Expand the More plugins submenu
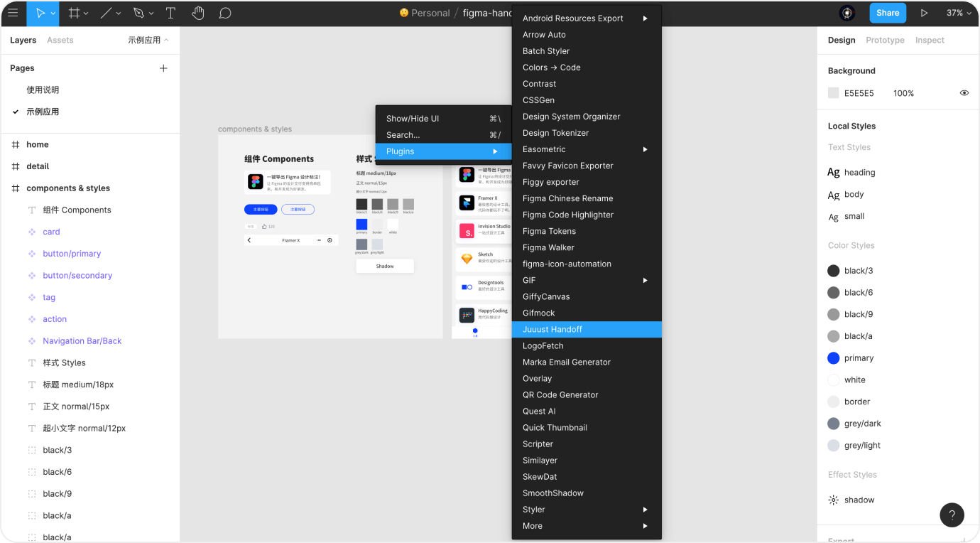This screenshot has height=543, width=980. click(645, 526)
